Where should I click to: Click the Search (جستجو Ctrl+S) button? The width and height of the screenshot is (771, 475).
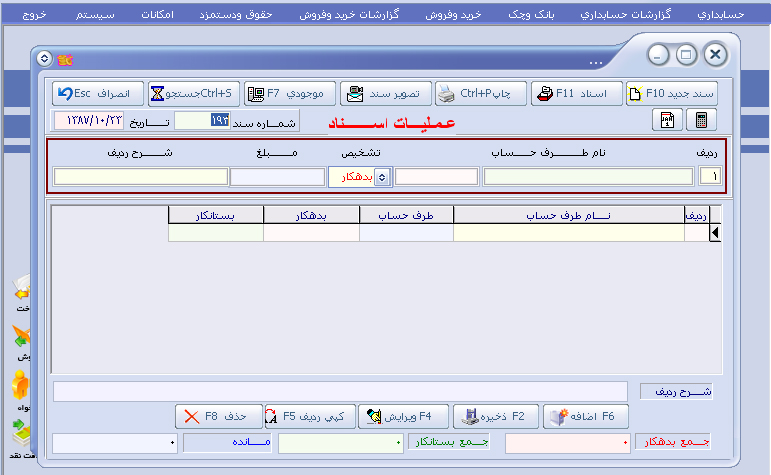point(192,94)
